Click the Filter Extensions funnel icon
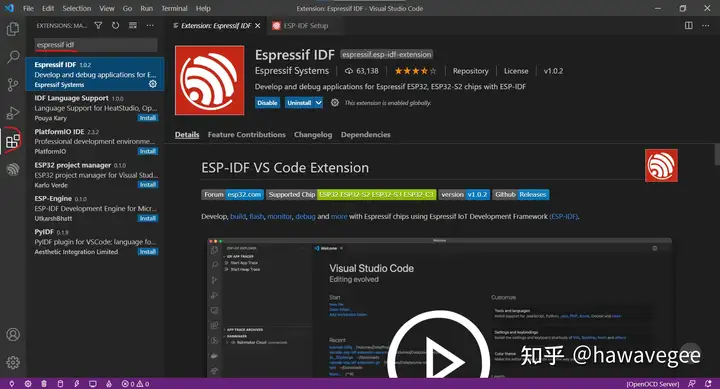Screen dimensions: 720x389 [98, 26]
